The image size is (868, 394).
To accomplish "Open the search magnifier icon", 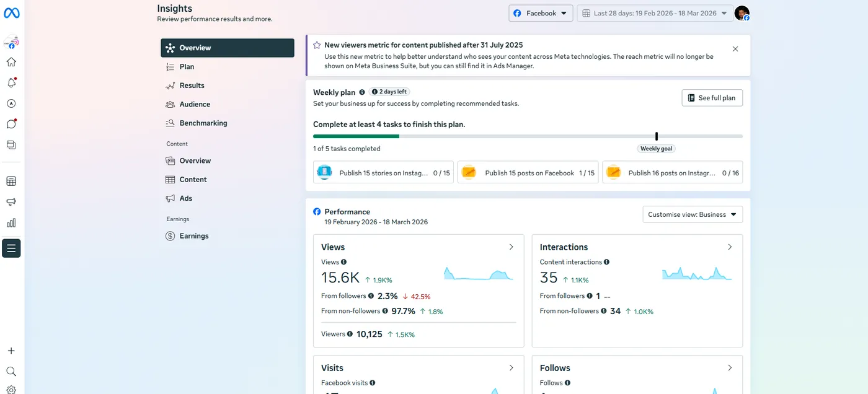I will coord(11,371).
